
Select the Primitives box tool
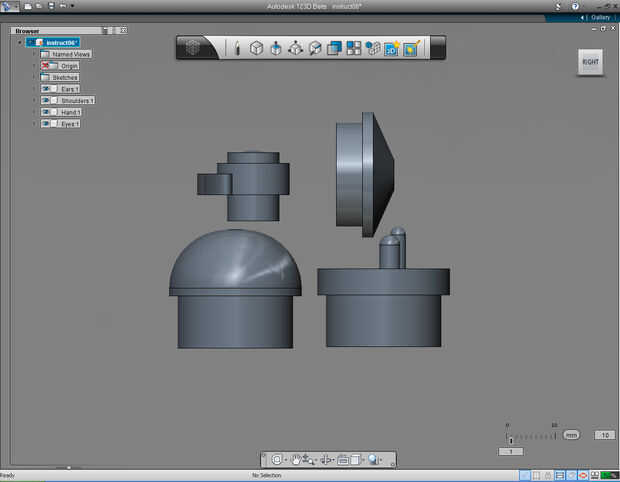[256, 47]
